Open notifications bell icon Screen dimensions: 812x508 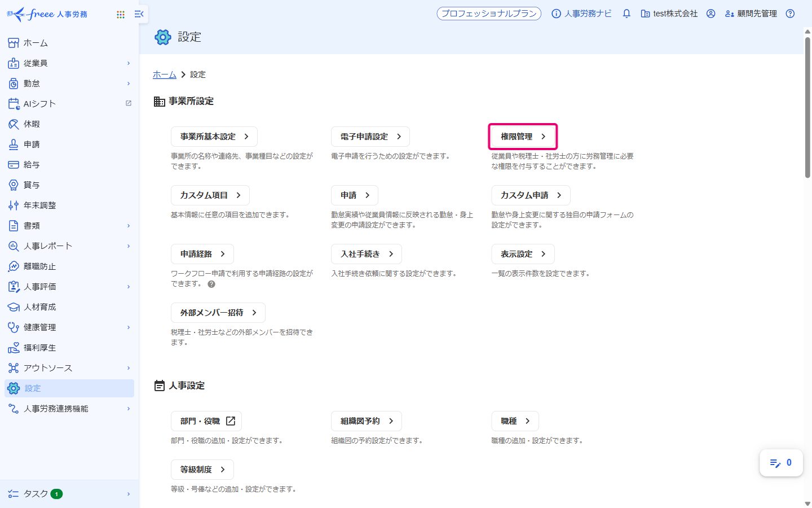click(x=626, y=14)
